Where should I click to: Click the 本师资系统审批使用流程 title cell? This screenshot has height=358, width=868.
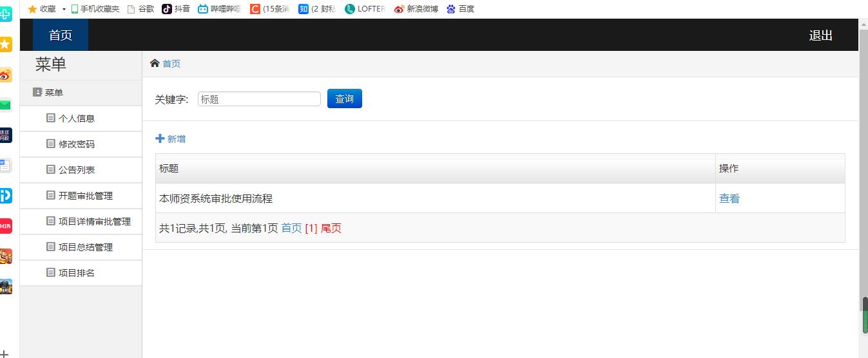(x=436, y=198)
